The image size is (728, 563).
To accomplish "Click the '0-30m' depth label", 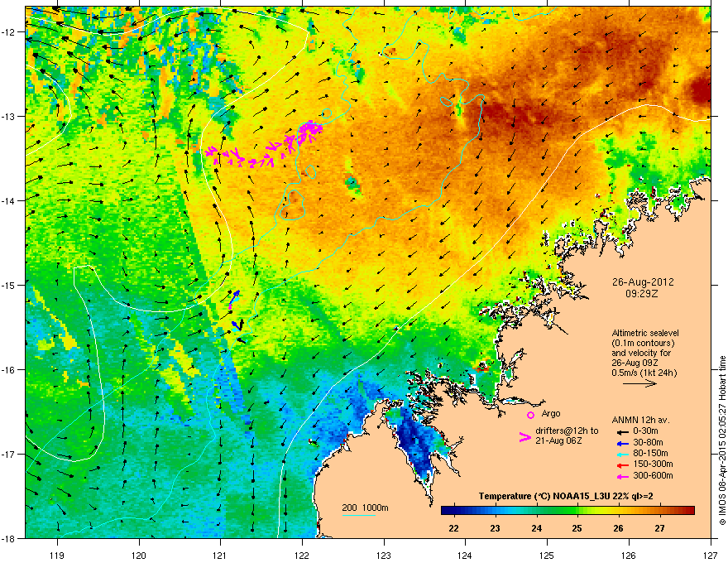I will point(645,431).
